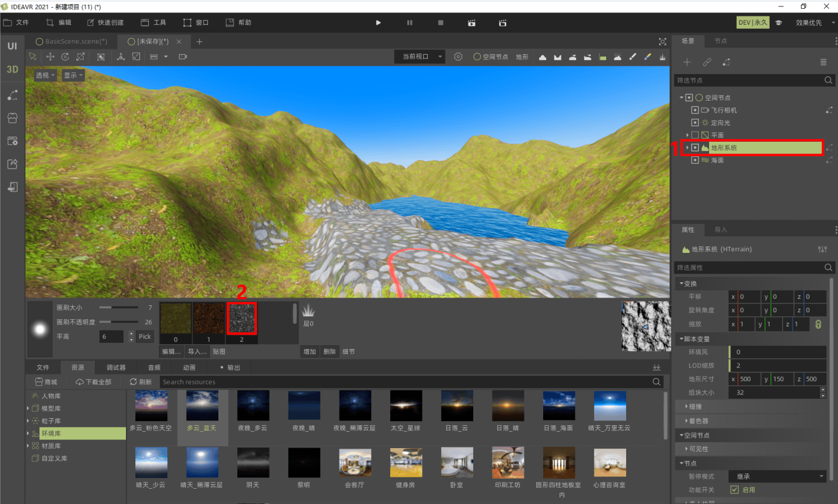Select the lower terrain tool

click(x=557, y=57)
